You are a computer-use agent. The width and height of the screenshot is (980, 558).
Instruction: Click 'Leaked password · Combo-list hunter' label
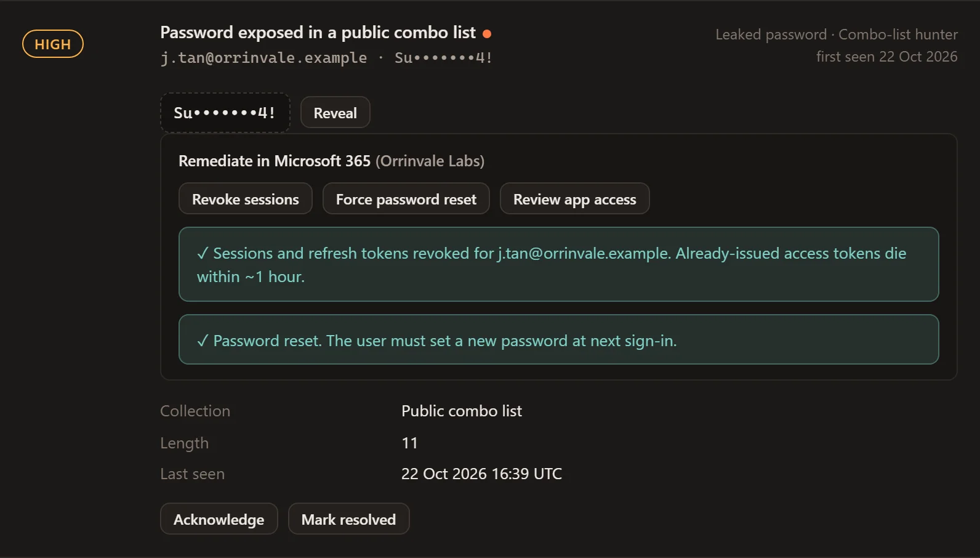coord(837,34)
